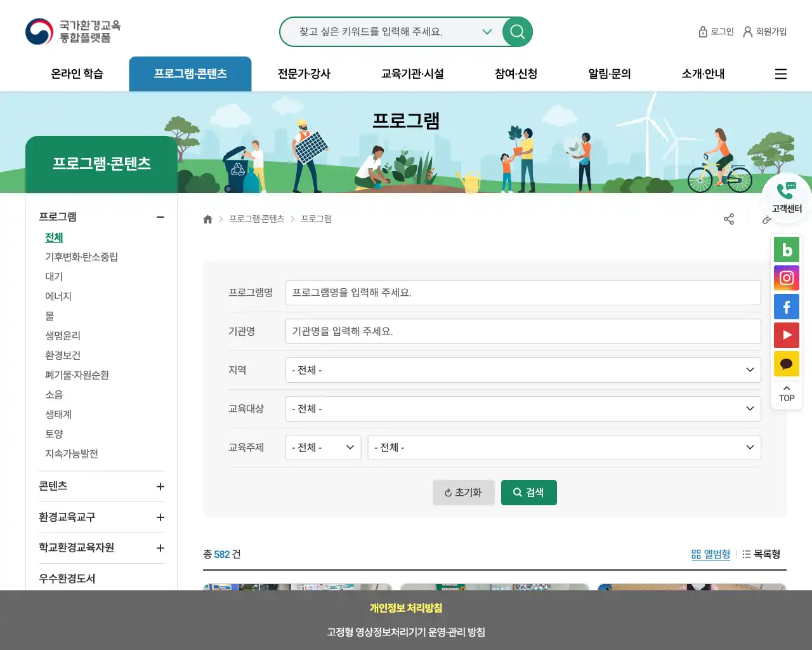The height and width of the screenshot is (650, 812).
Task: Expand the 교육대상 selection dropdown
Action: click(x=523, y=409)
